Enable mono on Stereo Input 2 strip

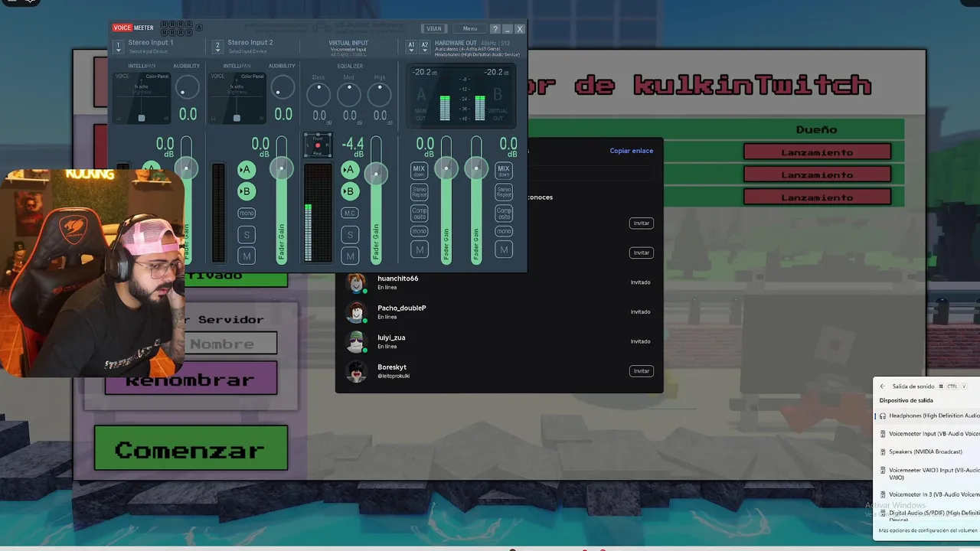[x=247, y=213]
